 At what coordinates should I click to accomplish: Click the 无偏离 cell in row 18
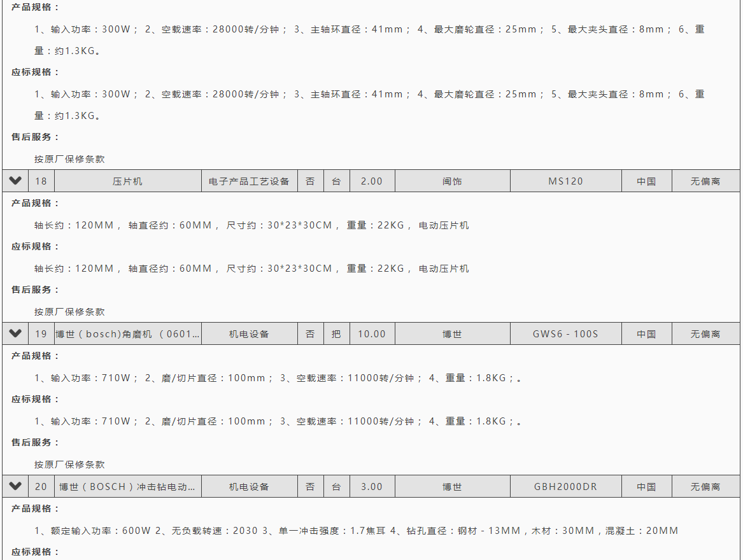705,181
